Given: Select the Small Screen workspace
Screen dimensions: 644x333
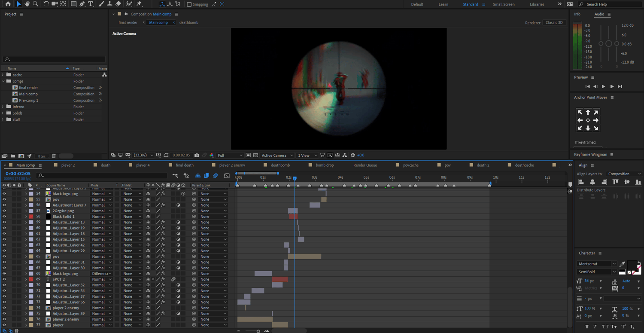Looking at the screenshot, I should point(503,4).
